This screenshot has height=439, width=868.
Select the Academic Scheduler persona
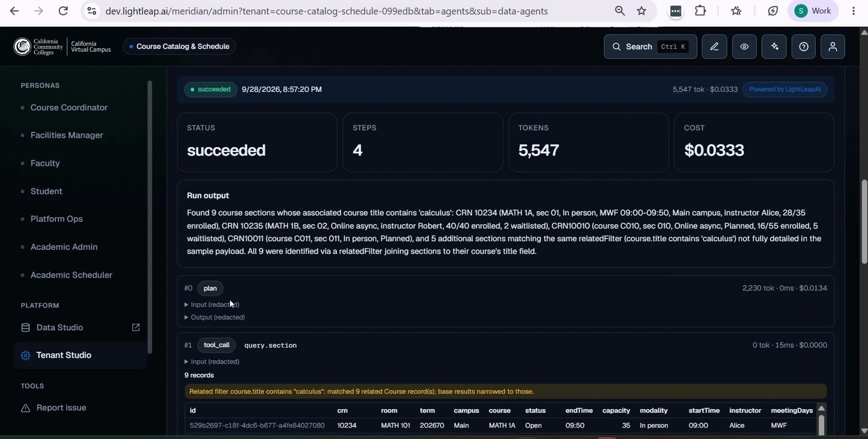tap(71, 275)
